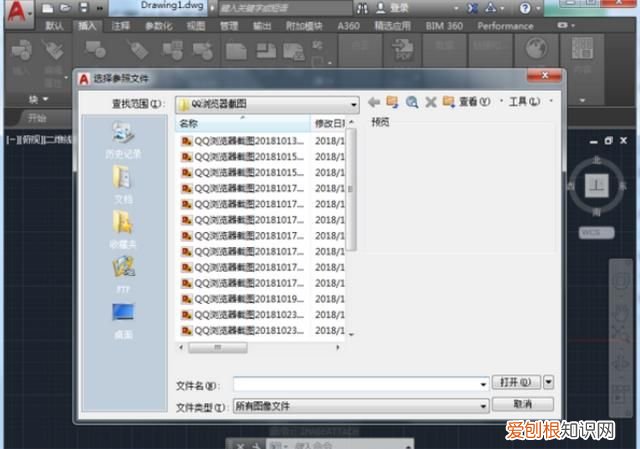Screen dimensions: 640x449
Task: Select the 开始 start file tab
Action: pos(38,118)
